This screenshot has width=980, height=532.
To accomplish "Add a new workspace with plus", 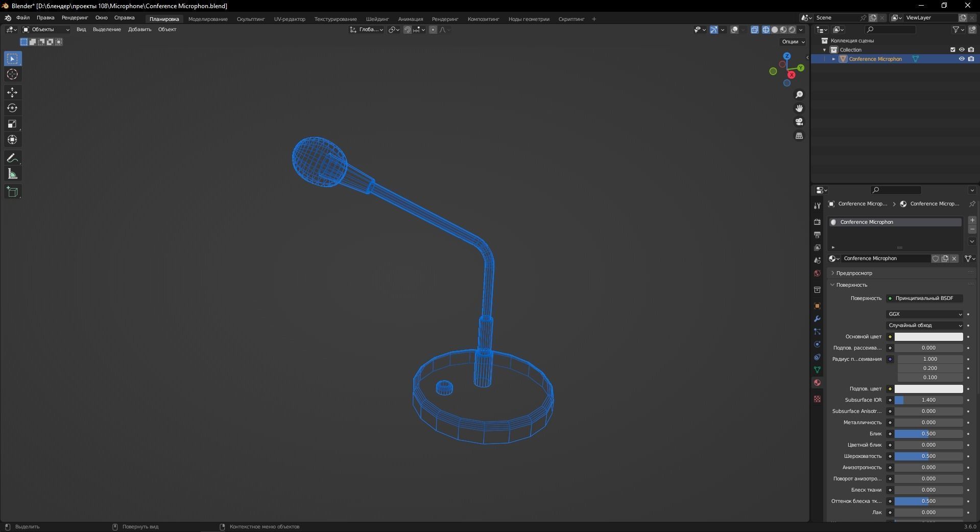I will 594,19.
